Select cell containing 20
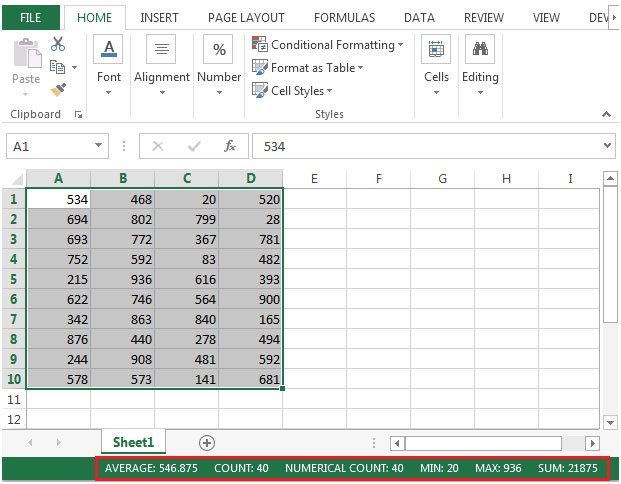 point(187,199)
